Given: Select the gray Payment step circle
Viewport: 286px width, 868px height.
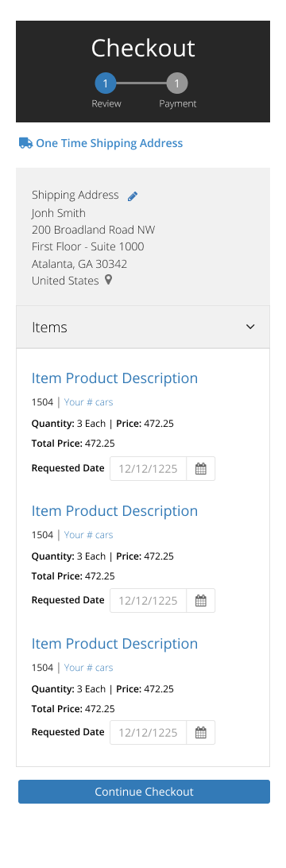Looking at the screenshot, I should point(177,83).
